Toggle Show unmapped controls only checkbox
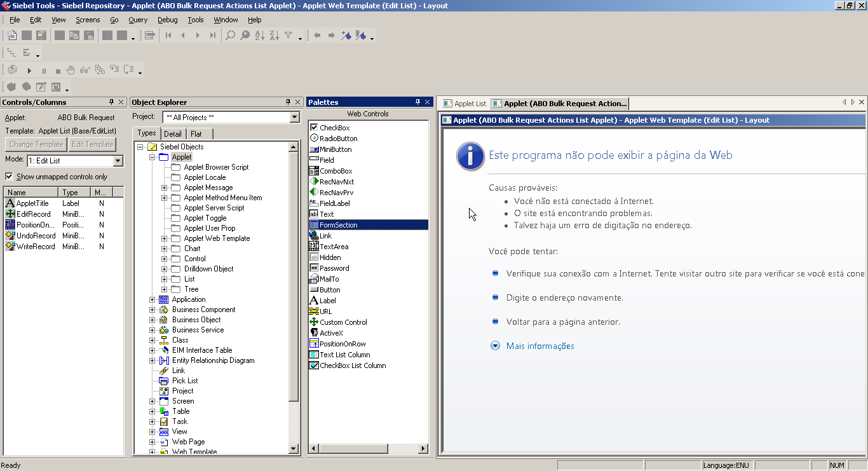Viewport: 868px width, 471px height. pos(9,177)
